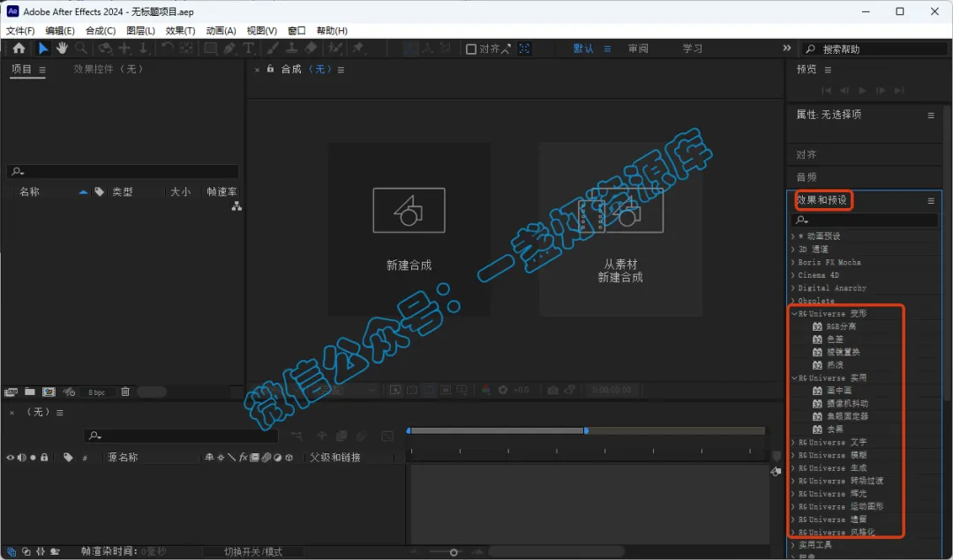Select the Selection arrow tool
Image resolution: width=953 pixels, height=560 pixels.
43,48
